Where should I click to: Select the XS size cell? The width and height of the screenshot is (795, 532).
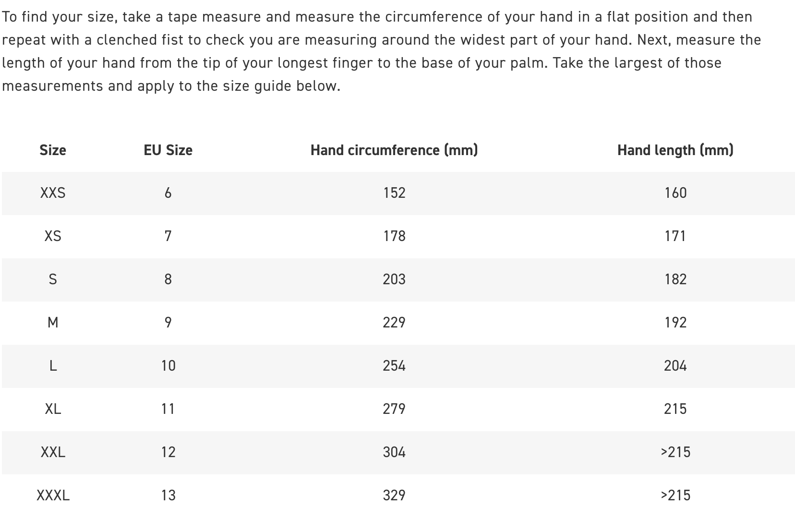[x=53, y=236]
